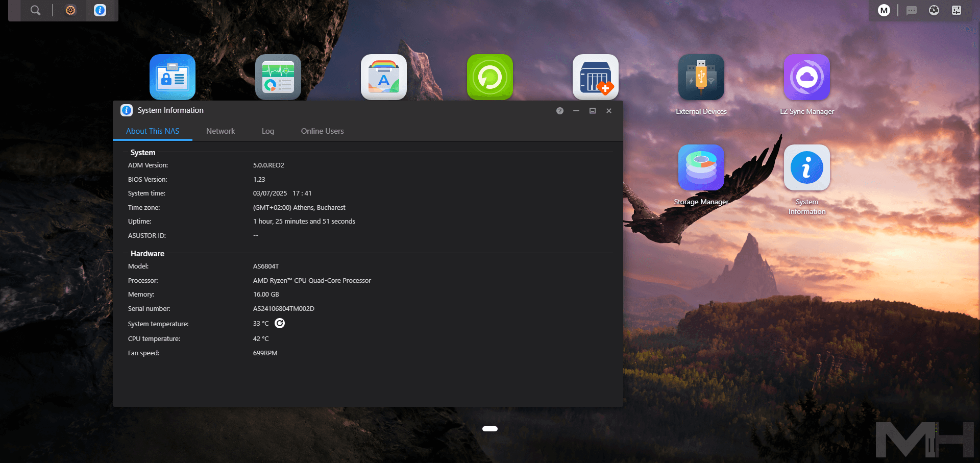Switch to the Log tab
Viewport: 980px width, 463px height.
point(268,131)
